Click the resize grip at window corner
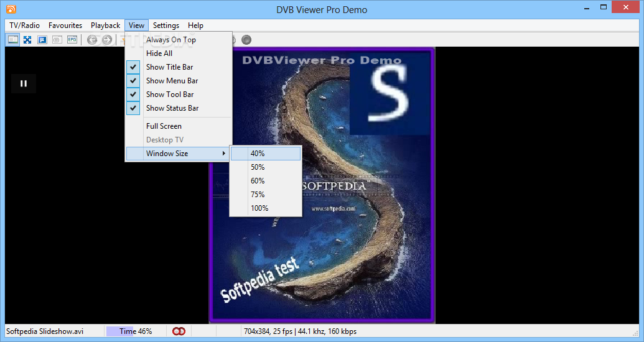 [x=636, y=333]
